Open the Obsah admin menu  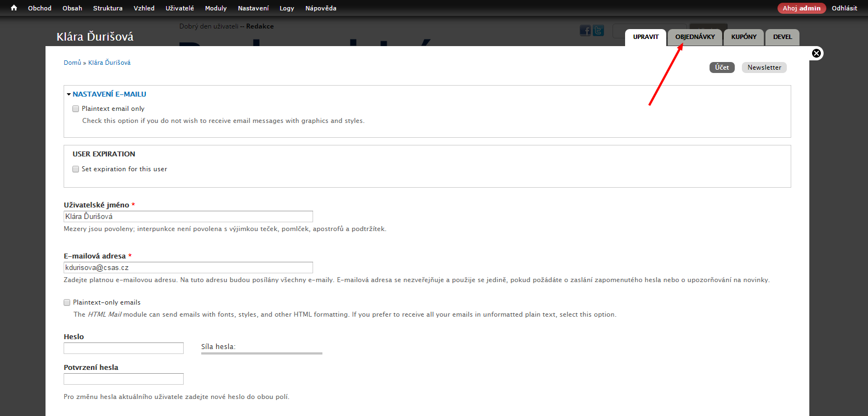click(72, 8)
